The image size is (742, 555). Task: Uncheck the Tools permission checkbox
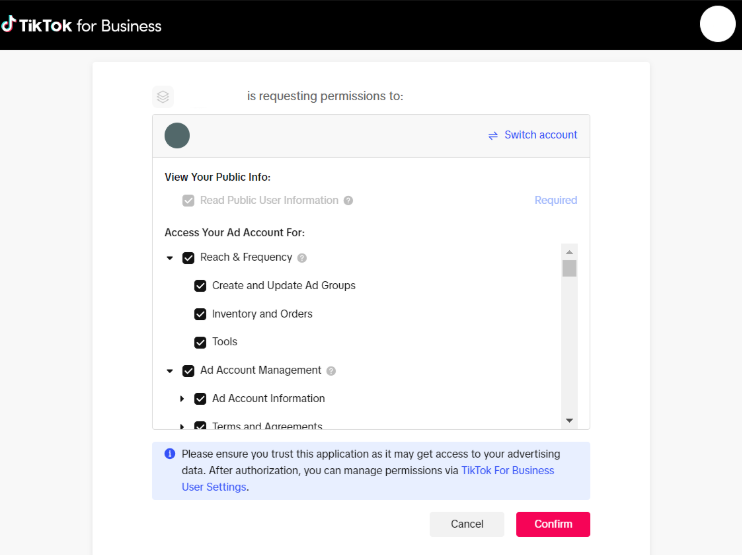pyautogui.click(x=200, y=342)
